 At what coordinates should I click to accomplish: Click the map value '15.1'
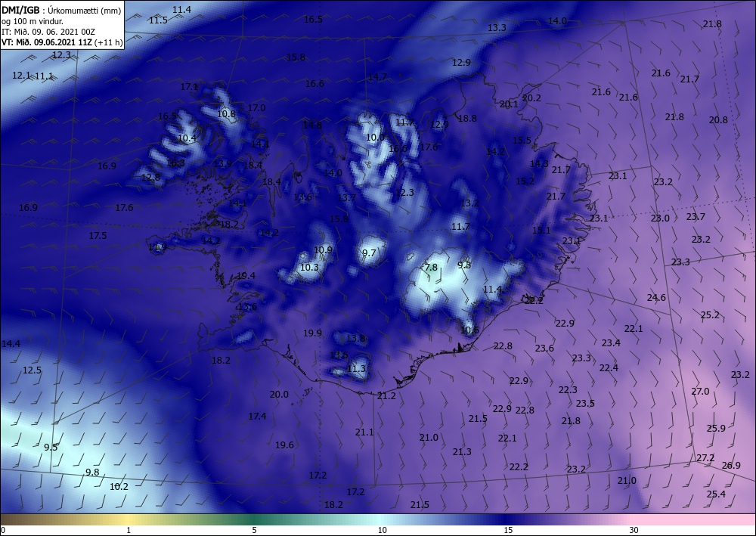541,231
